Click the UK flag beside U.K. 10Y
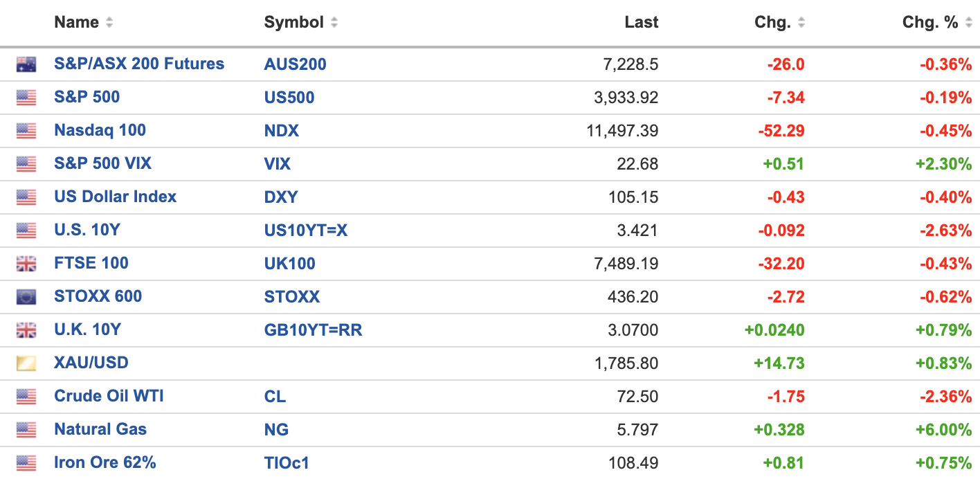 tap(26, 330)
